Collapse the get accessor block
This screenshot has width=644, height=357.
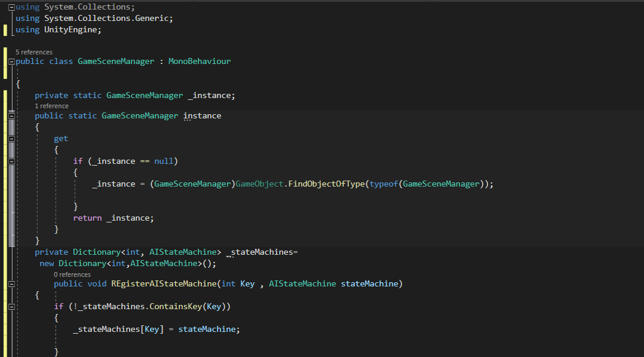(11, 139)
